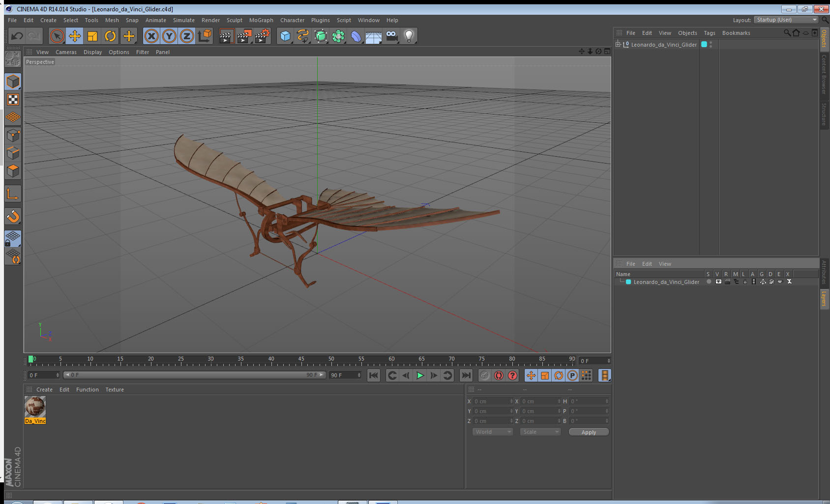Image resolution: width=830 pixels, height=504 pixels.
Task: Select the Da_Vinci material thumbnail
Action: click(x=35, y=407)
